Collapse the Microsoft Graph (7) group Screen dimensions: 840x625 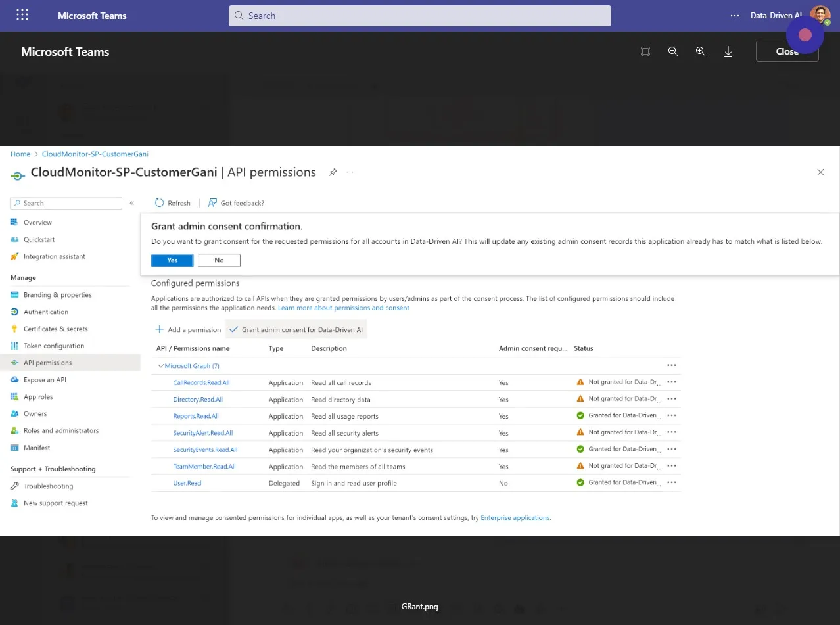[x=160, y=366]
